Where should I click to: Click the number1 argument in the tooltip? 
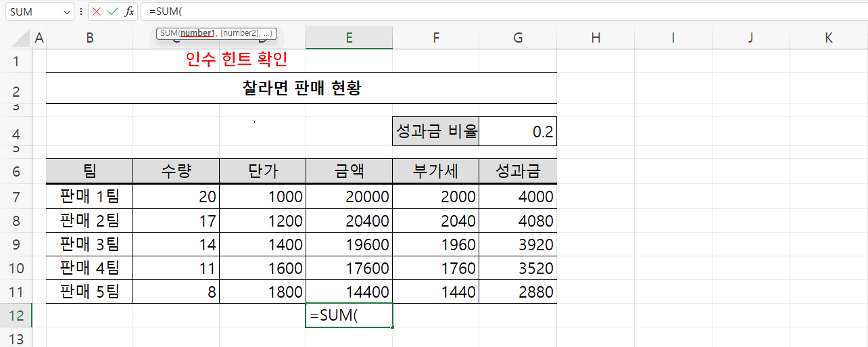[197, 32]
